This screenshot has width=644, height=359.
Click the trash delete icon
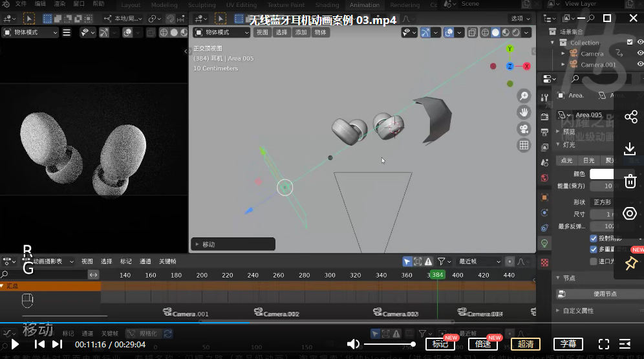tap(630, 182)
